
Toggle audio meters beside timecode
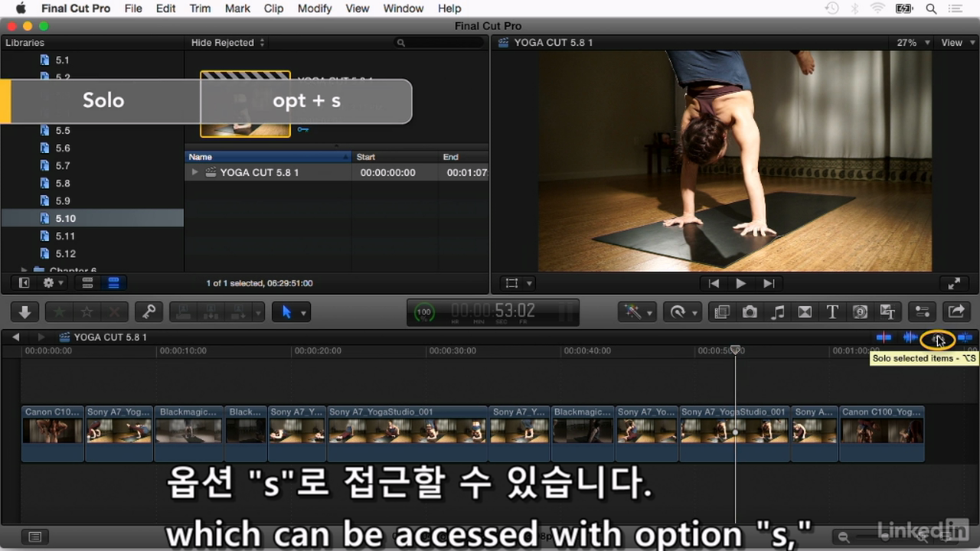(x=566, y=312)
